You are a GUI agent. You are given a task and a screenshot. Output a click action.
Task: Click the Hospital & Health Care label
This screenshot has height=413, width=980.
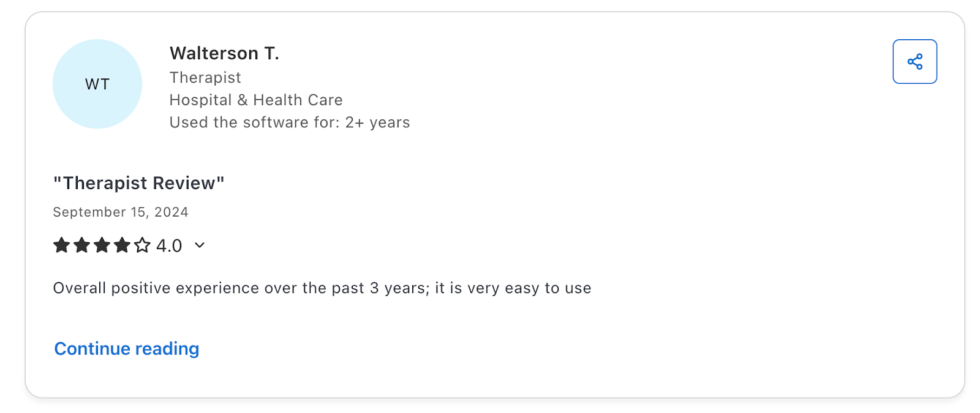255,100
